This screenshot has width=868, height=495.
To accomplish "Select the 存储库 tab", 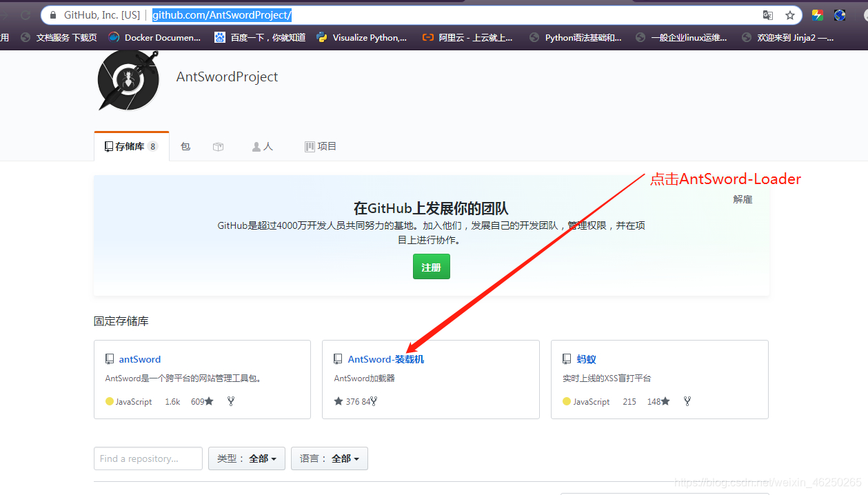I will click(x=131, y=146).
